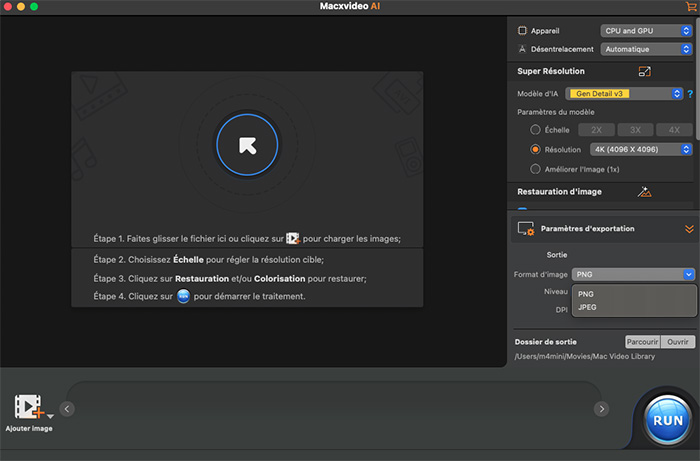This screenshot has width=700, height=461.
Task: Open the Ajouter image dropdown arrow
Action: point(50,416)
